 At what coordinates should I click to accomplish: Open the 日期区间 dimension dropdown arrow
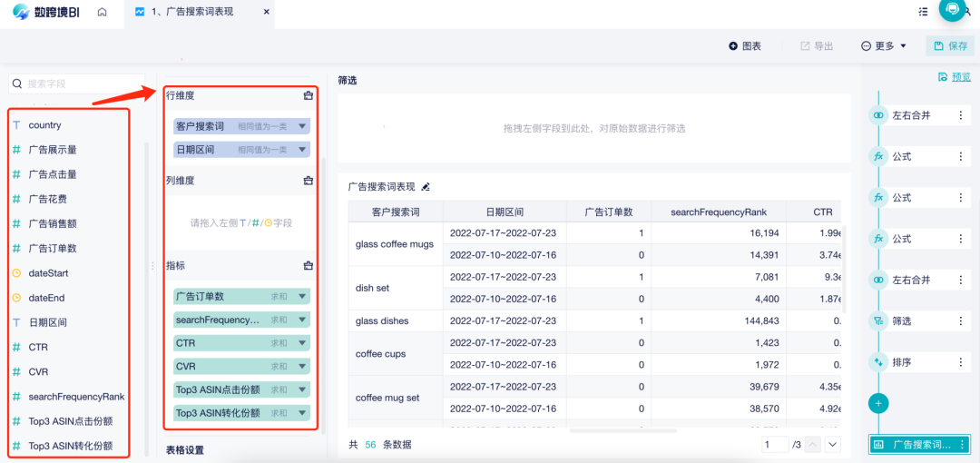tap(302, 150)
